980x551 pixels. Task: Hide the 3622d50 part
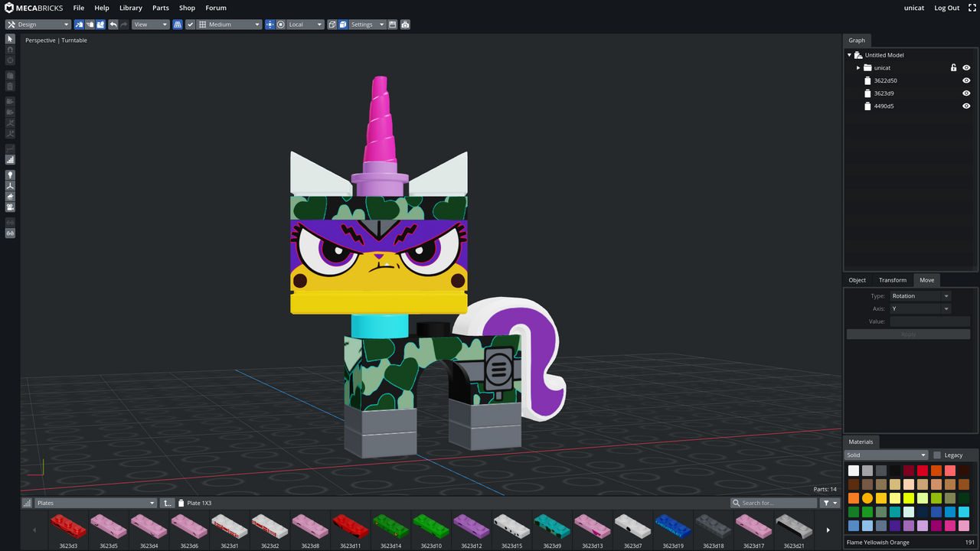[966, 80]
